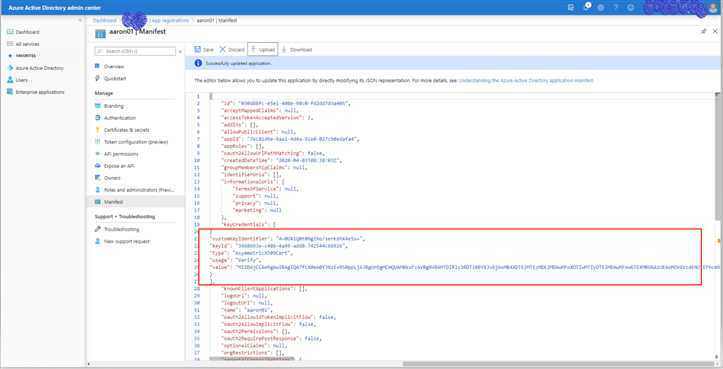
Task: Click the "groupMembershipClaims" line
Action: (x=264, y=167)
